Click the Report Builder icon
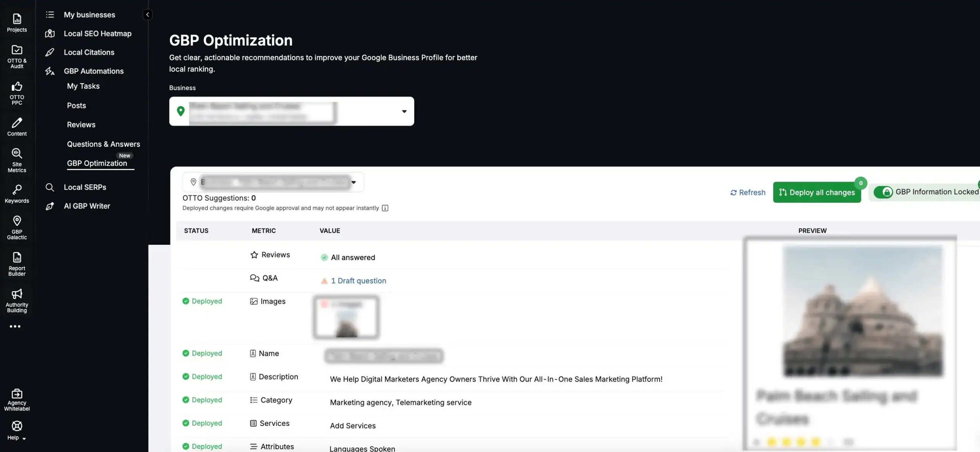This screenshot has height=452, width=980. click(16, 263)
